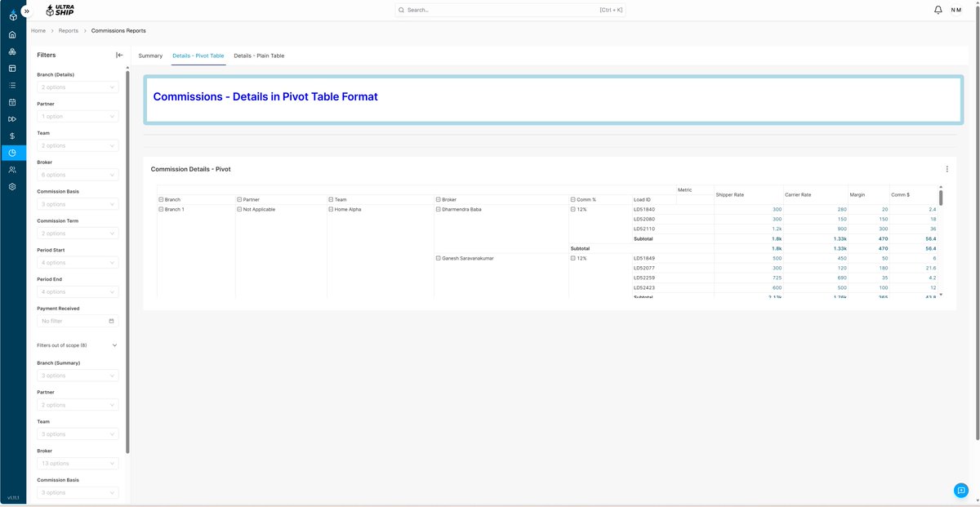Open the Team dropdown showing 2 options

coord(78,145)
